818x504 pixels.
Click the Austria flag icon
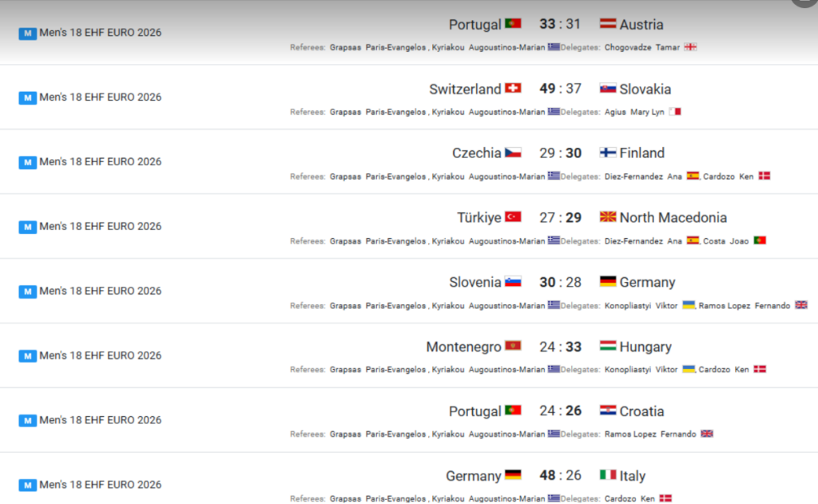[x=608, y=23]
